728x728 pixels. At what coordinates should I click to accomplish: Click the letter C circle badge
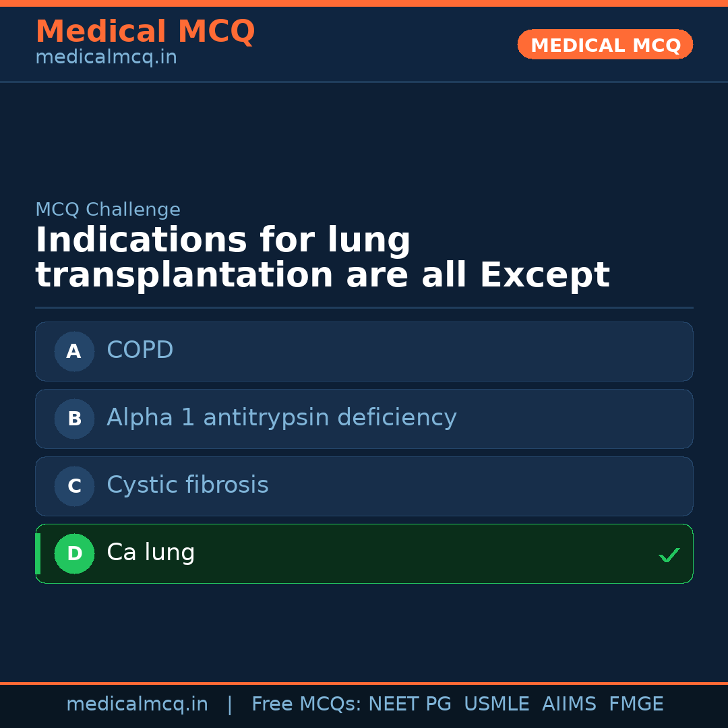pyautogui.click(x=74, y=486)
